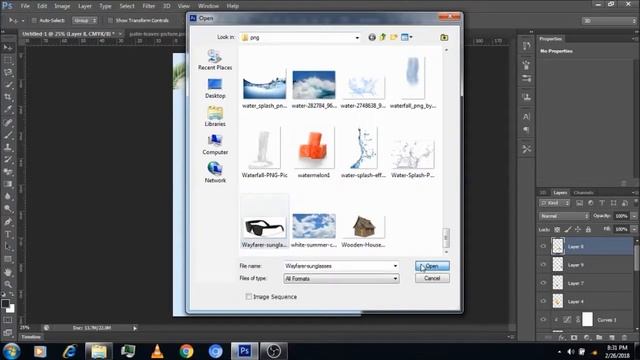
Task: Expand the Look in folder dropdown
Action: [x=357, y=38]
